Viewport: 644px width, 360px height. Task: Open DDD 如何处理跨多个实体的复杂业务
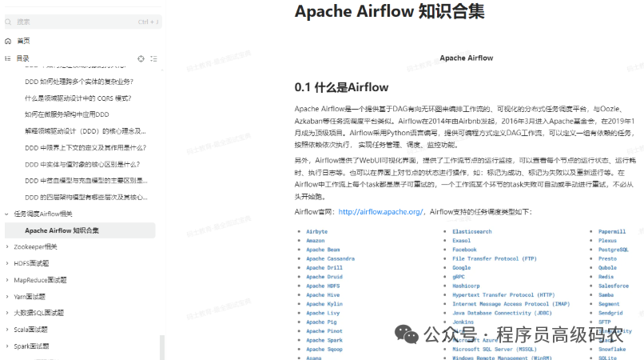(x=79, y=82)
